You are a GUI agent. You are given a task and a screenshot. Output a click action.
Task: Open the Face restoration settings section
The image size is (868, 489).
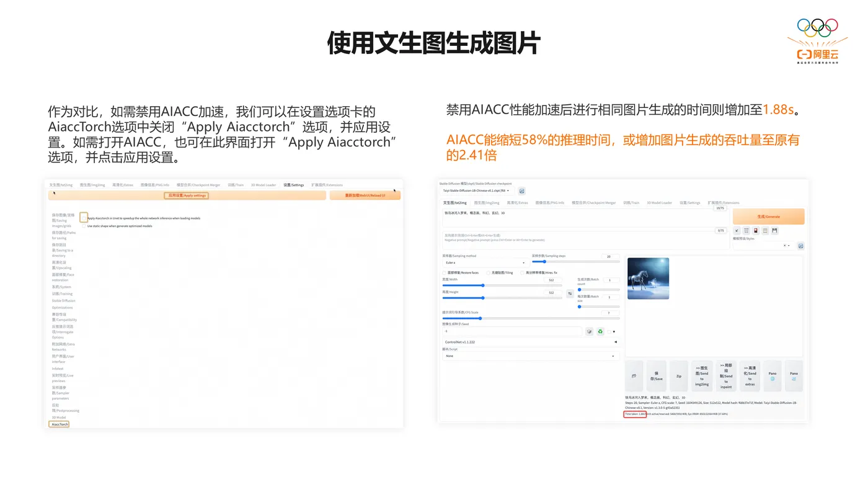pos(63,277)
